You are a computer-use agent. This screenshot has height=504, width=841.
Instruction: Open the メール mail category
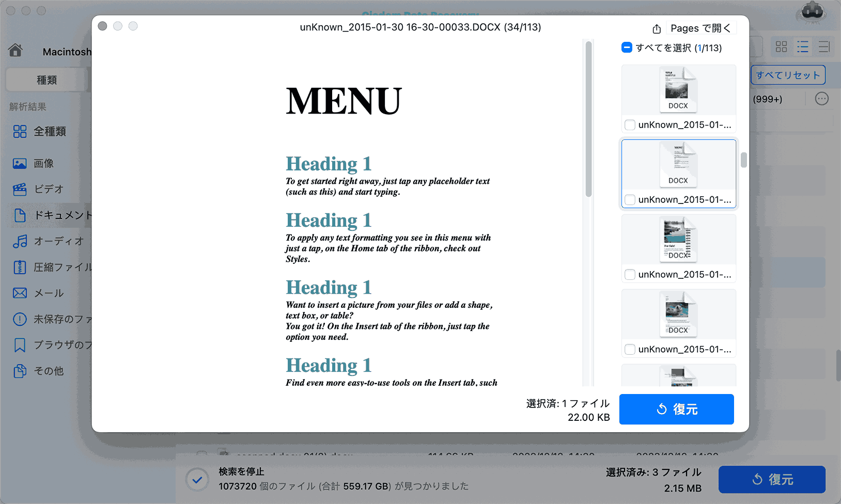click(x=49, y=293)
